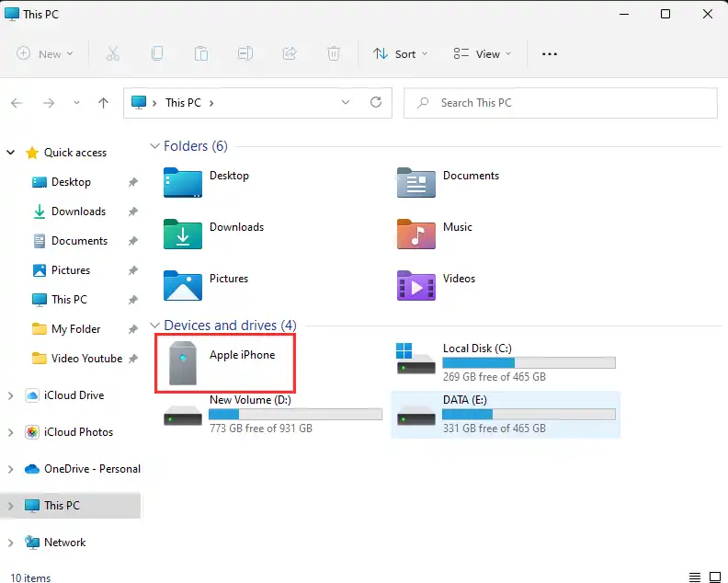Select OneDrive - Personal in the sidebar
The width and height of the screenshot is (728, 583).
(x=92, y=469)
